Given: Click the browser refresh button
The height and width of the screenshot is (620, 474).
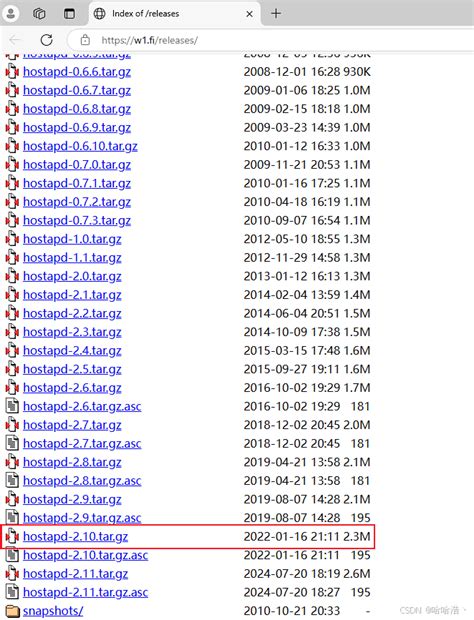Looking at the screenshot, I should pyautogui.click(x=47, y=40).
